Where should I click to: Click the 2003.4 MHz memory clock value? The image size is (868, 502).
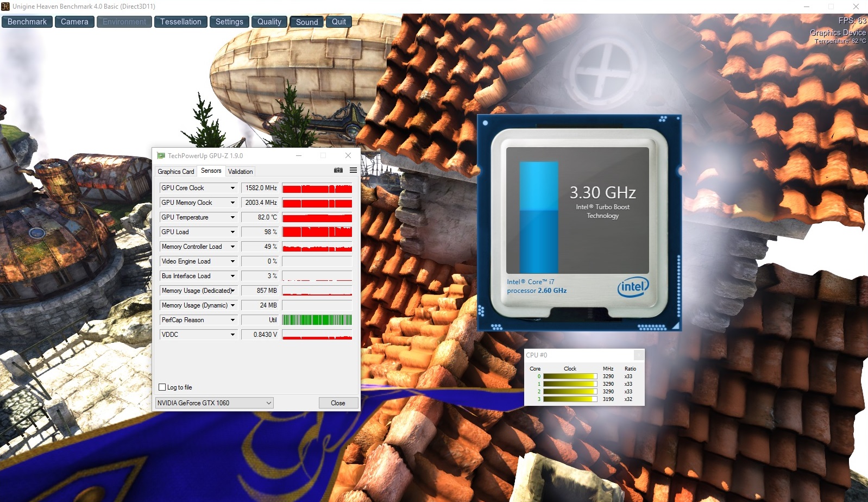260,203
